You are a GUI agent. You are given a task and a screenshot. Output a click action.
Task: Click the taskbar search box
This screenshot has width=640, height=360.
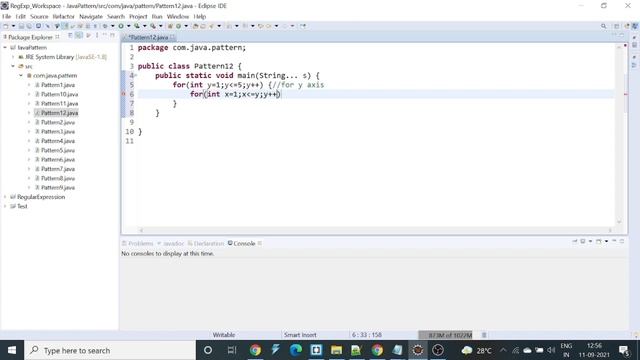(x=110, y=350)
